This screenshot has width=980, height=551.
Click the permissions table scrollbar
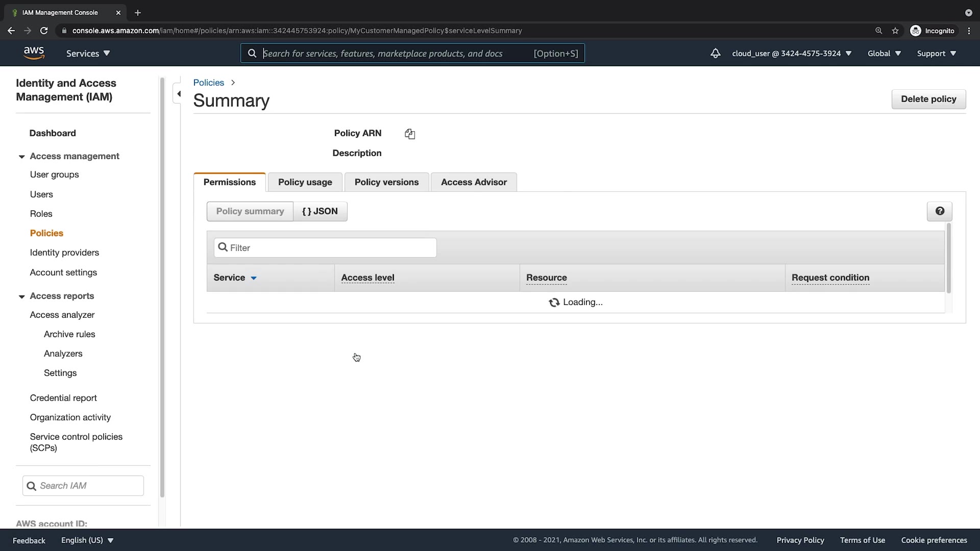click(948, 258)
